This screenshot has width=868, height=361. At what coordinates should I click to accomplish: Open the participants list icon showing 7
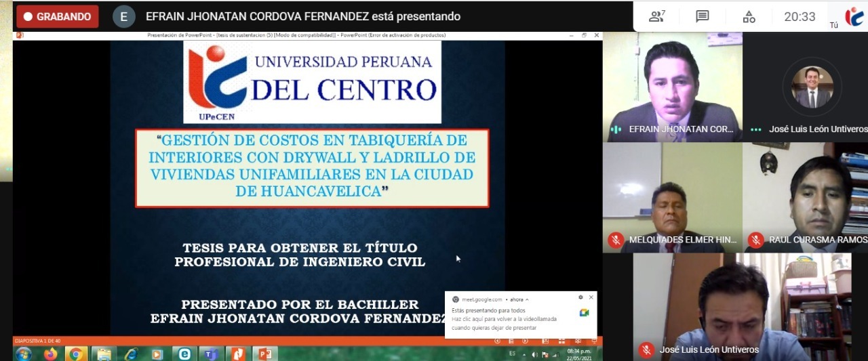656,16
